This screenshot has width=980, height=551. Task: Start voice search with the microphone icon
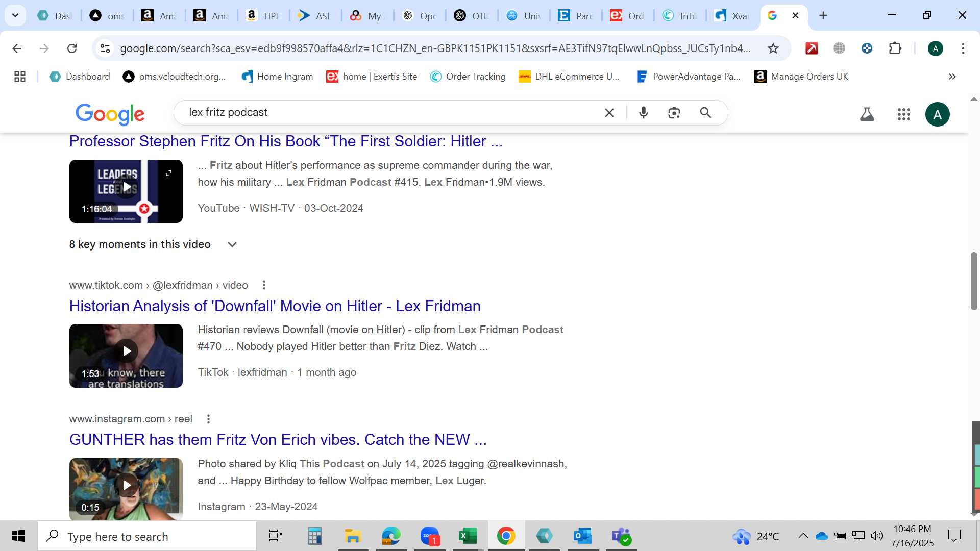[x=644, y=113]
